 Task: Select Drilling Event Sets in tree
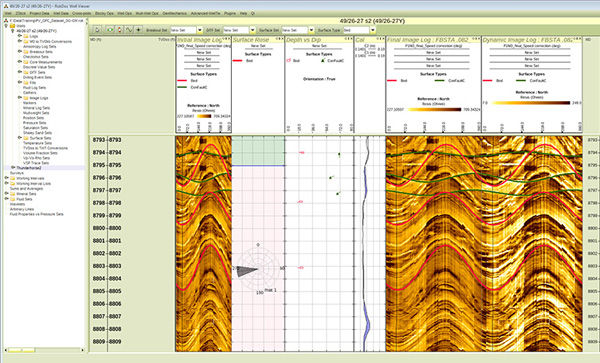click(37, 77)
